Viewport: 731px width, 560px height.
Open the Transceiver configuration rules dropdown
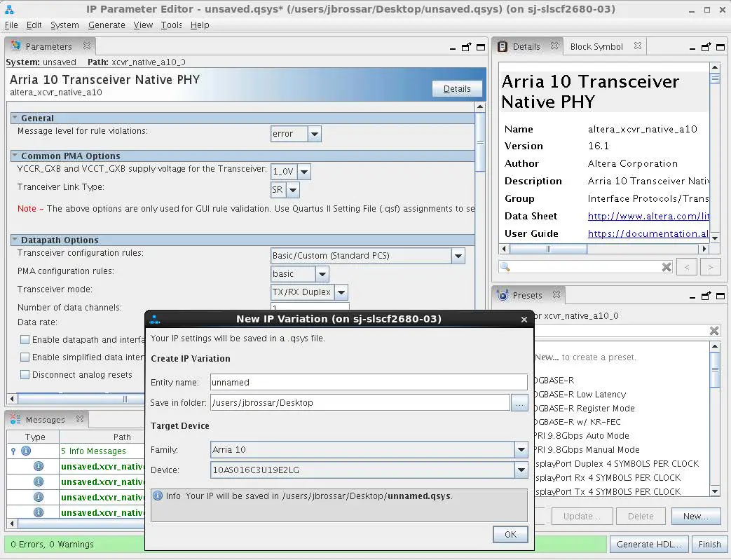point(458,256)
